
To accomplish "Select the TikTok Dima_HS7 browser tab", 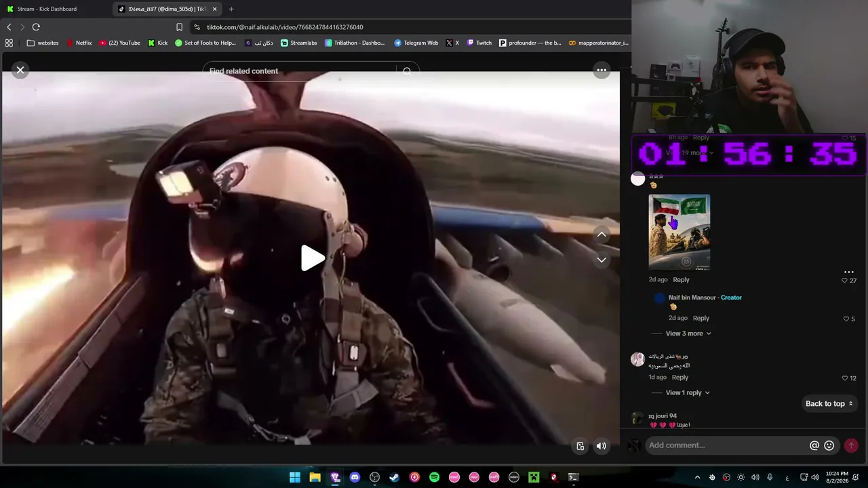I will (x=166, y=9).
